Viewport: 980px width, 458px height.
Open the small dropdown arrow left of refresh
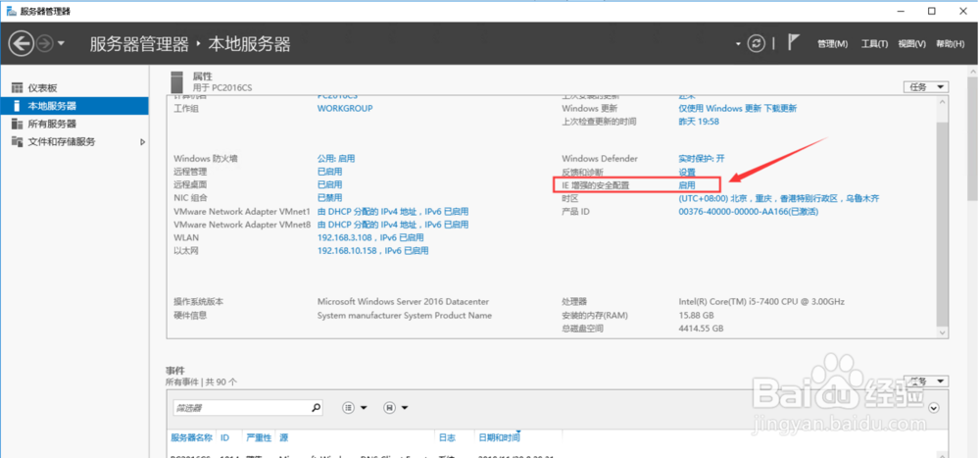pyautogui.click(x=738, y=44)
